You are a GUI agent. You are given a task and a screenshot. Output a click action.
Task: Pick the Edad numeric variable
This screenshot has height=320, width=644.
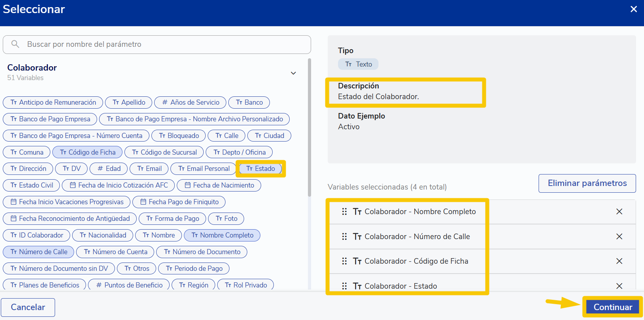(x=109, y=169)
